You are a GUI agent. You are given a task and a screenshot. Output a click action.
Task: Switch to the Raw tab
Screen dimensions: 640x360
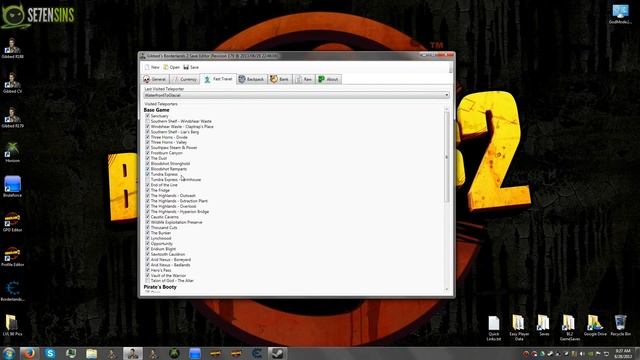point(304,79)
